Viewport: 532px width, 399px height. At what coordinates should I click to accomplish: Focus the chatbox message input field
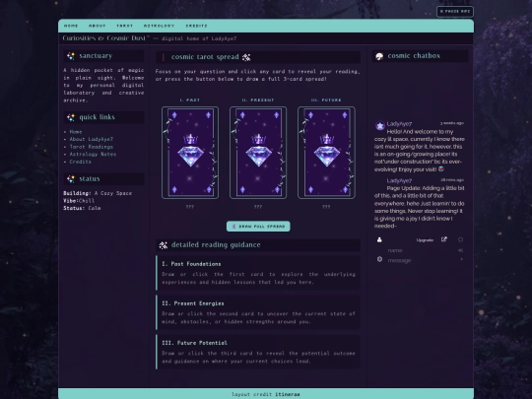[x=422, y=260]
